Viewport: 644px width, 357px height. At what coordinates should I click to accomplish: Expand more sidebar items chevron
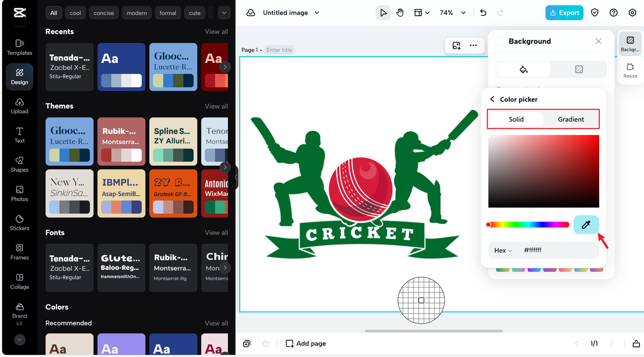pos(20,340)
